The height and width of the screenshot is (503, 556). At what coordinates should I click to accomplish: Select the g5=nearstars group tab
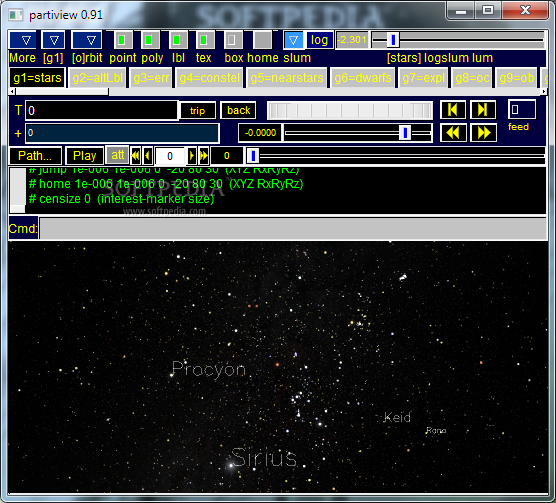[287, 78]
